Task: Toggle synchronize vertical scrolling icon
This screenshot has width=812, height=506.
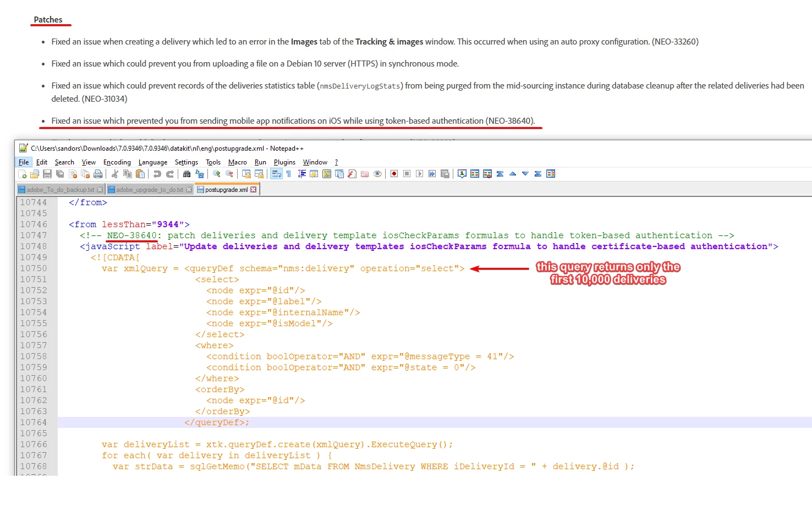Action: (x=246, y=174)
